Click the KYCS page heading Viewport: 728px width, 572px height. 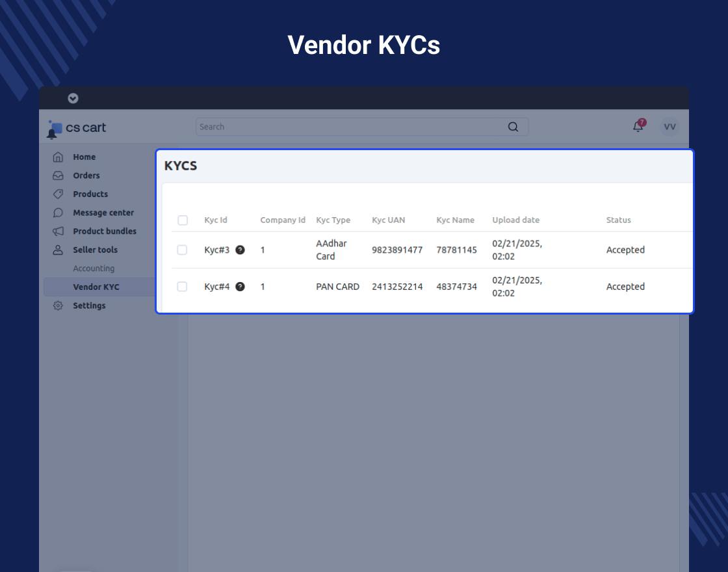pos(181,166)
